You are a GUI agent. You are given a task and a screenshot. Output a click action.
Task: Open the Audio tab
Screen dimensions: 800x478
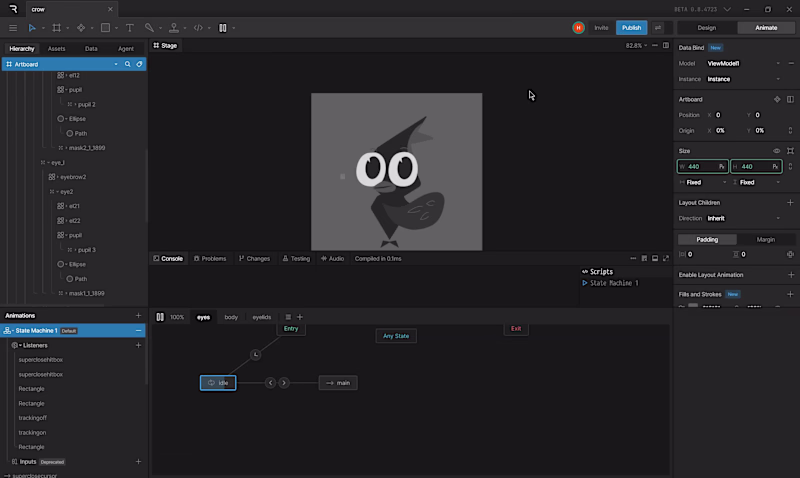(x=332, y=259)
